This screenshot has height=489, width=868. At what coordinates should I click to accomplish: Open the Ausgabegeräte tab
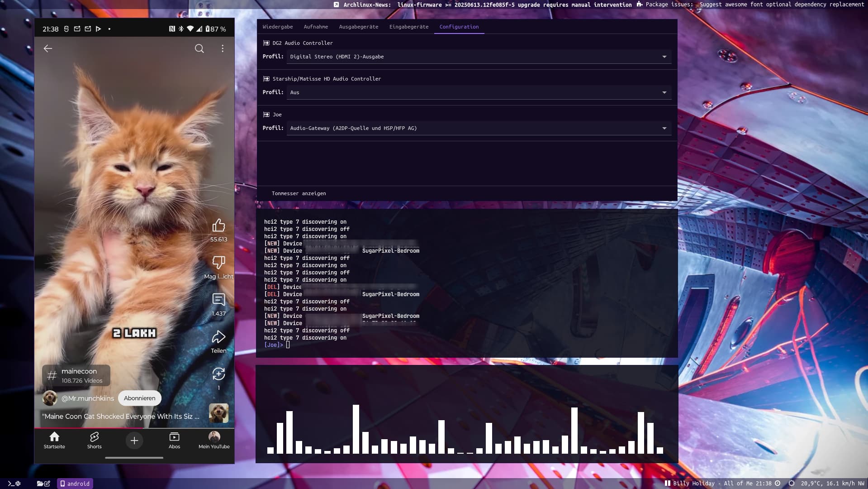pyautogui.click(x=358, y=27)
